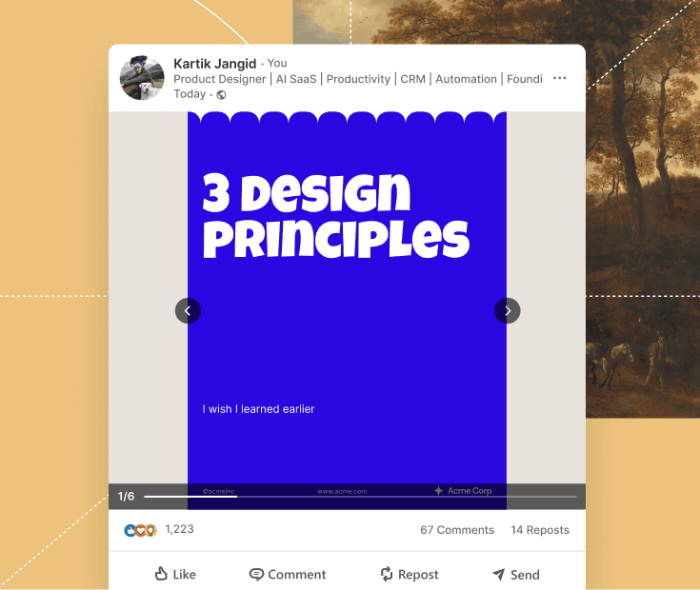Click the thumbs-up Like icon
This screenshot has width=700, height=590.
[161, 574]
